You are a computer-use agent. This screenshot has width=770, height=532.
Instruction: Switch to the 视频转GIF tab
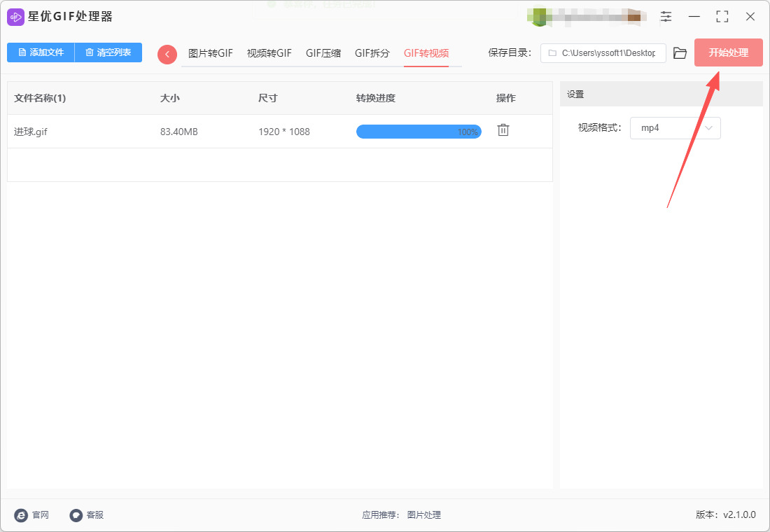[x=269, y=53]
